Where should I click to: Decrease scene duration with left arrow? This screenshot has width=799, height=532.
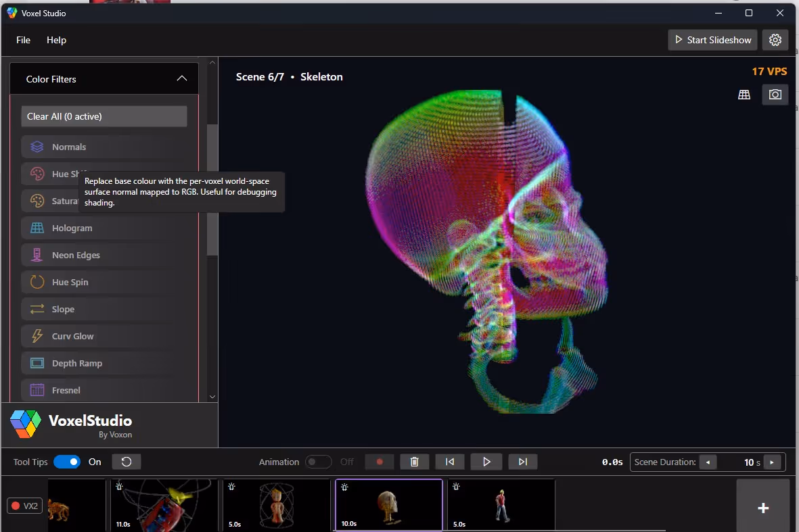tap(708, 462)
